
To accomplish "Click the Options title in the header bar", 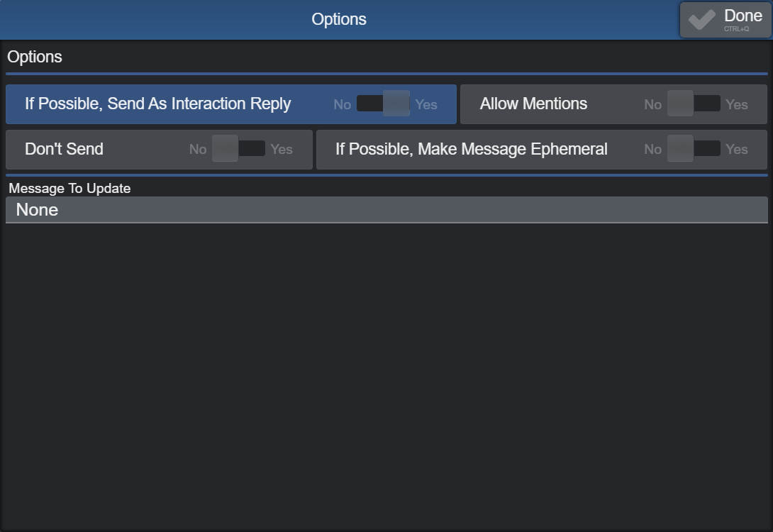I will [x=339, y=19].
